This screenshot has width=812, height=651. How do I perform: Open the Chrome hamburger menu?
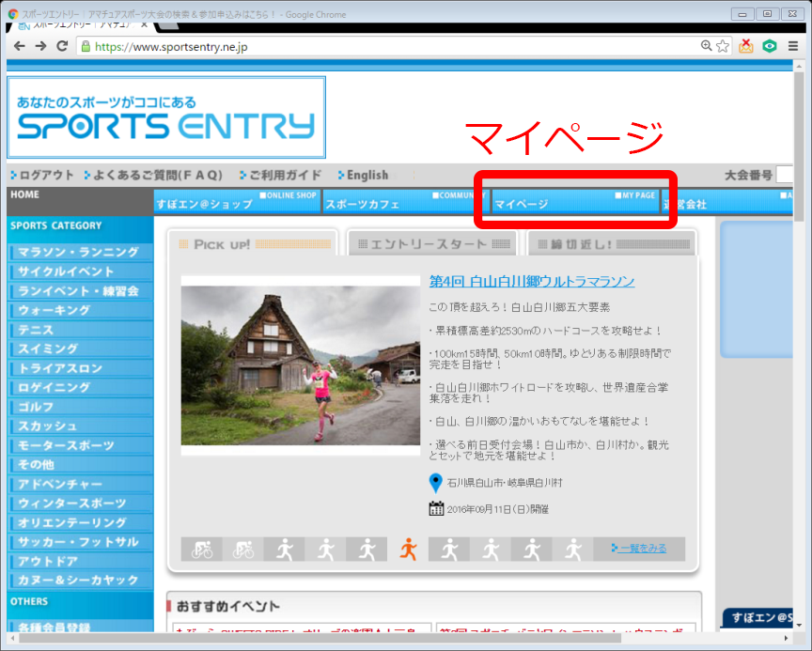click(x=793, y=46)
